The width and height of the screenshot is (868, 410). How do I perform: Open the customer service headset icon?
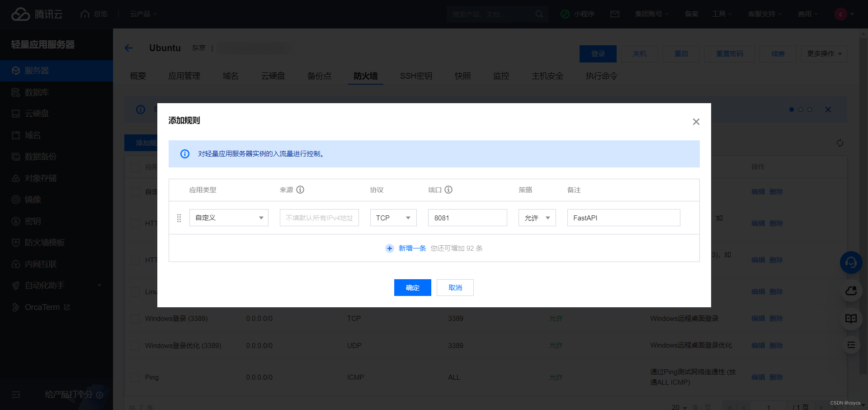click(851, 262)
